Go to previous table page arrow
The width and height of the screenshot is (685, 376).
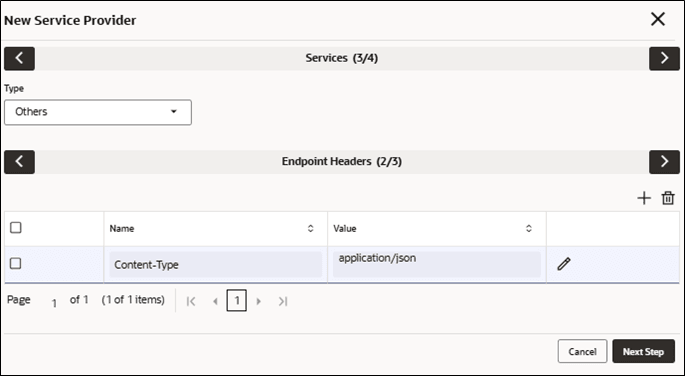pyautogui.click(x=215, y=301)
